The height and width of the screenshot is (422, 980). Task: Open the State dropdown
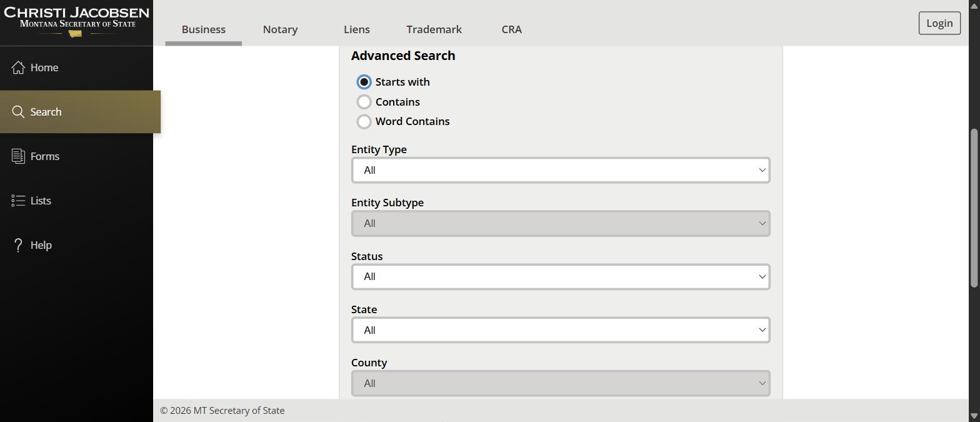(x=561, y=330)
